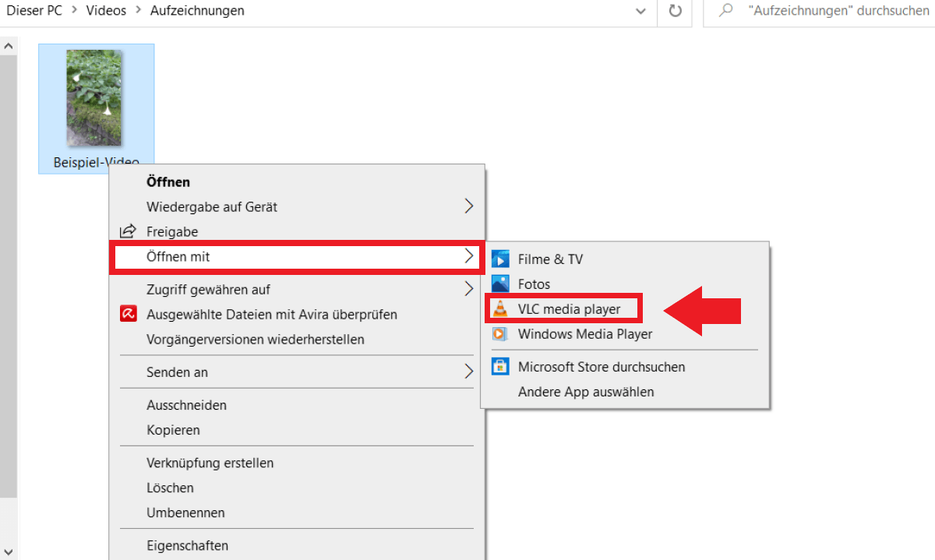Click the Freigabe share icon
The image size is (935, 560).
point(128,232)
